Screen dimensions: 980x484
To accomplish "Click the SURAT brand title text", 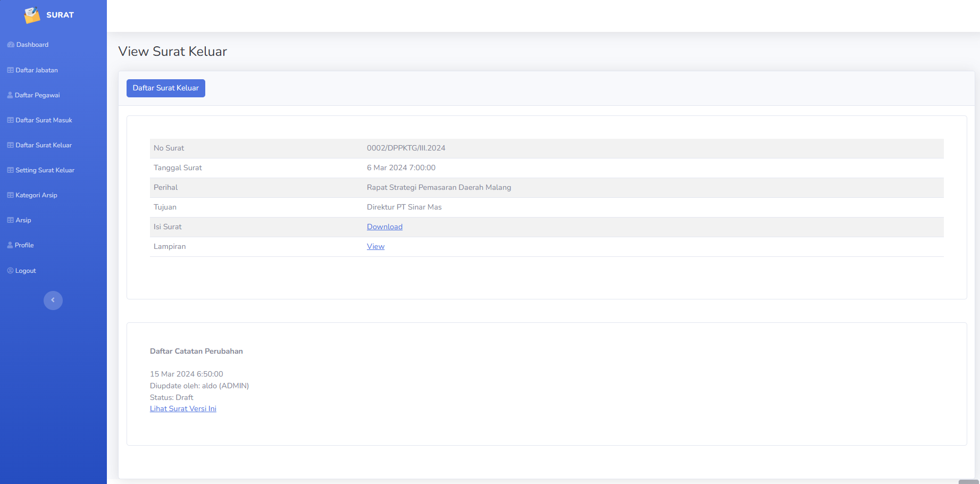I will tap(60, 15).
